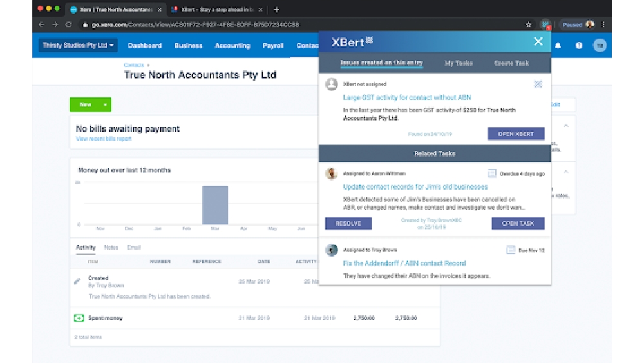Bookmark this page with the star icon
The height and width of the screenshot is (363, 644).
coord(528,25)
